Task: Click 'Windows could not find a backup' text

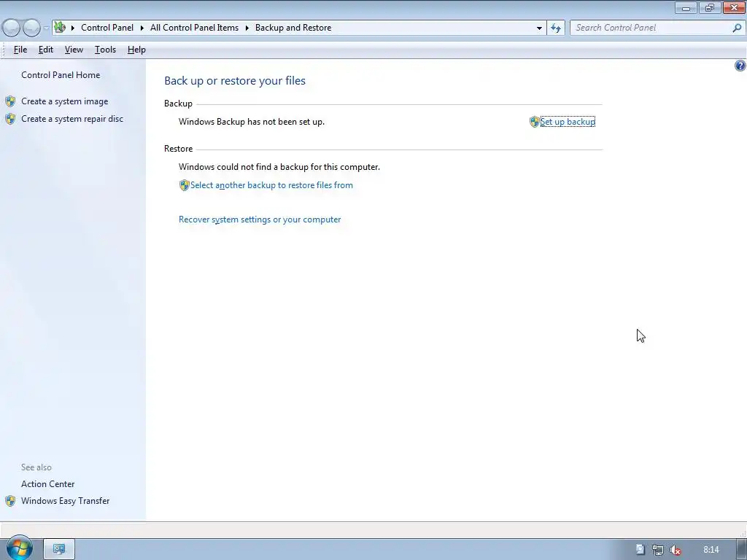Action: 279,167
